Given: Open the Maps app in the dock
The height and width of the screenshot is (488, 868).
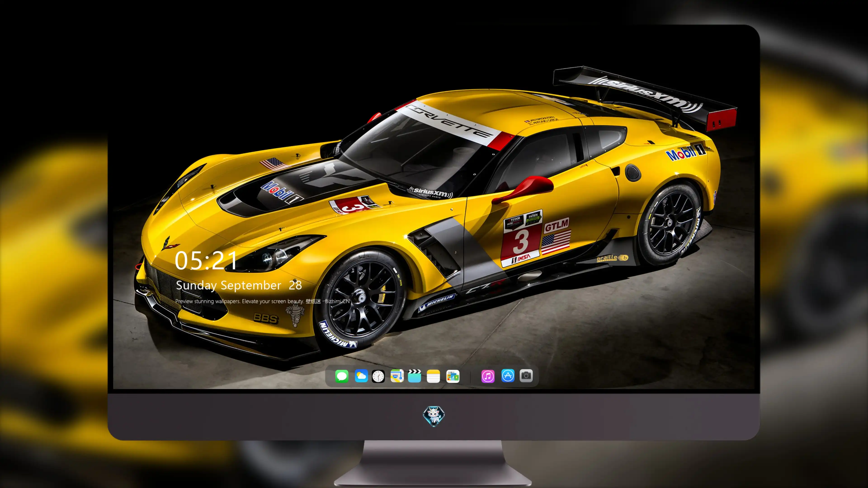Looking at the screenshot, I should pyautogui.click(x=397, y=376).
